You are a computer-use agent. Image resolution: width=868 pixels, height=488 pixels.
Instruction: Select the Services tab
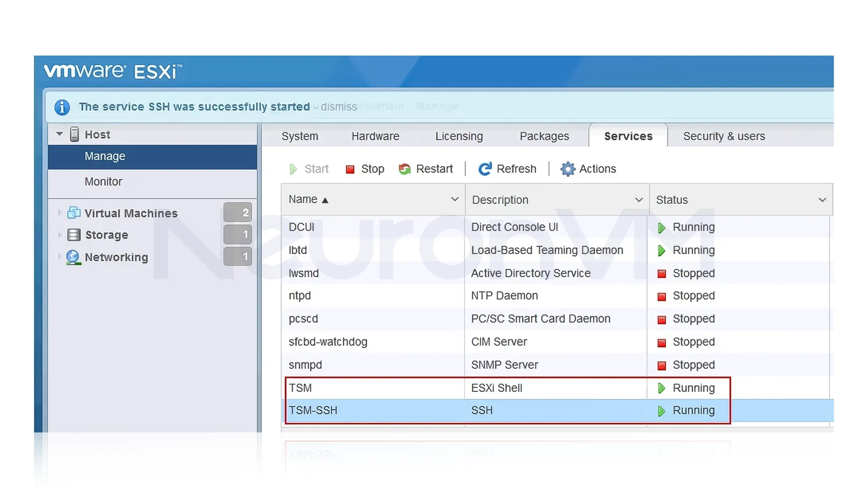628,136
